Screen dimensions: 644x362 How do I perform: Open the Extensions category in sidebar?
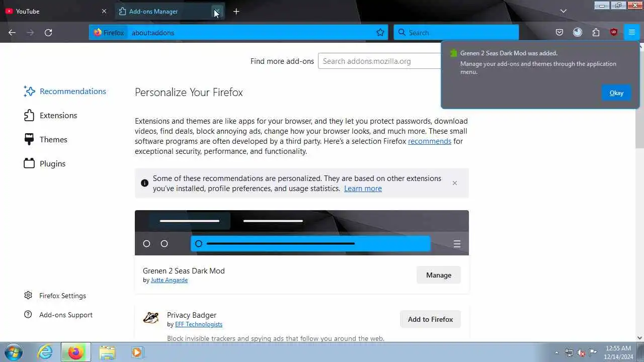[x=50, y=116]
